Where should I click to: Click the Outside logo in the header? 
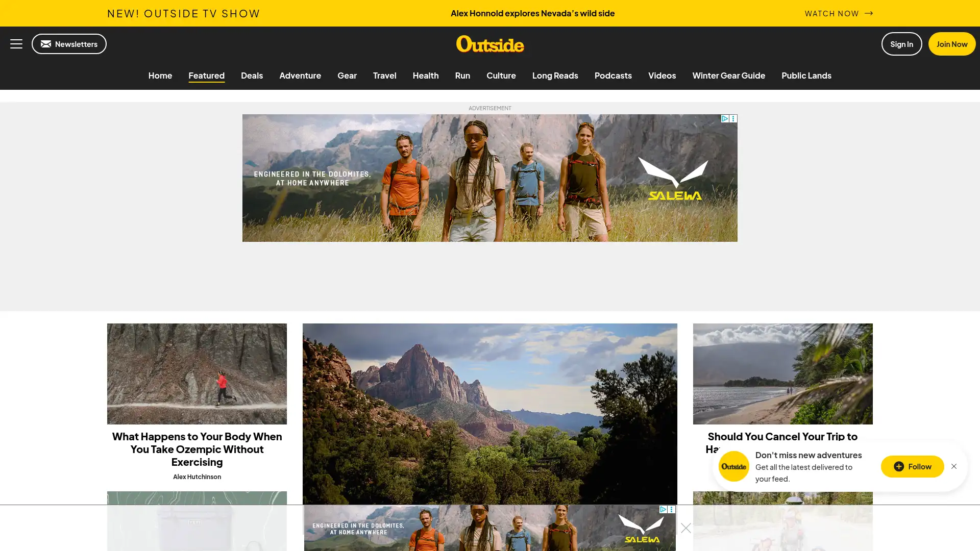click(x=489, y=45)
